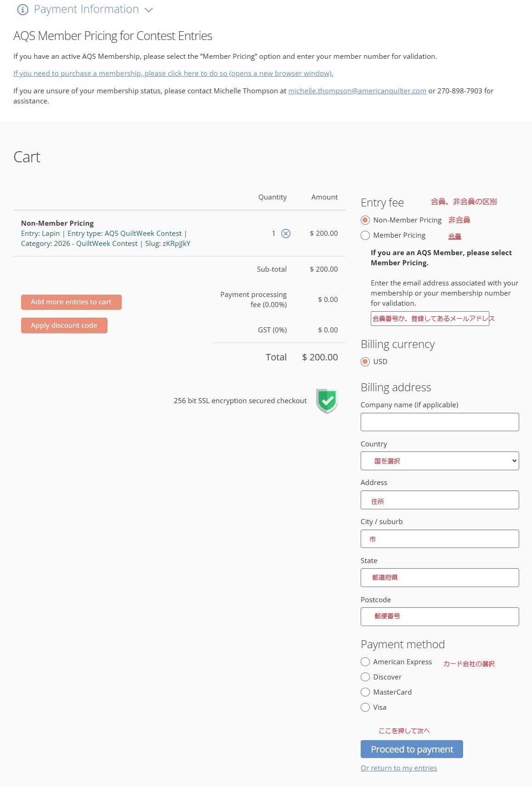The width and height of the screenshot is (532, 787).
Task: Click Add more entries to cart
Action: pos(71,302)
